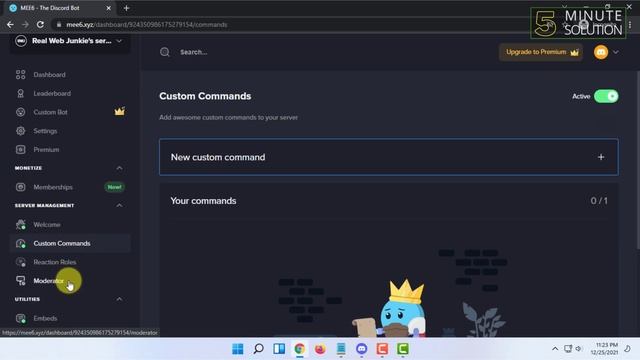Viewport: 640px width, 360px height.
Task: Click Upgrade to Premium button
Action: (541, 52)
